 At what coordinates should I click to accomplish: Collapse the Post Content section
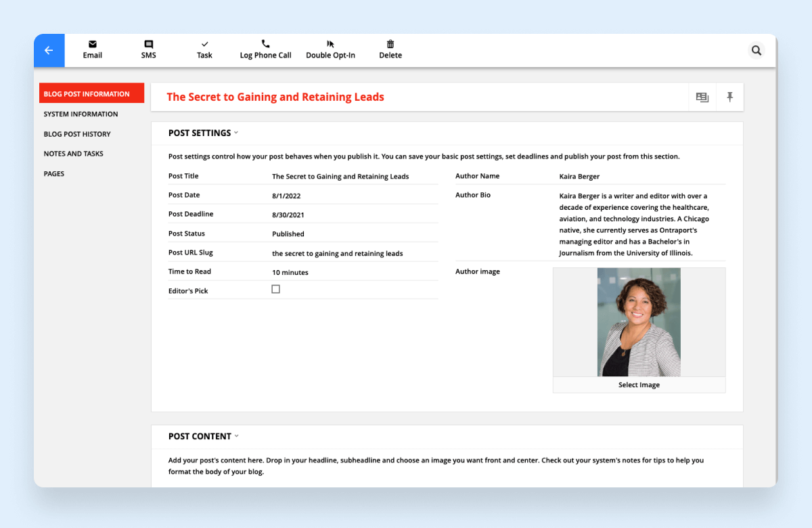pyautogui.click(x=236, y=437)
